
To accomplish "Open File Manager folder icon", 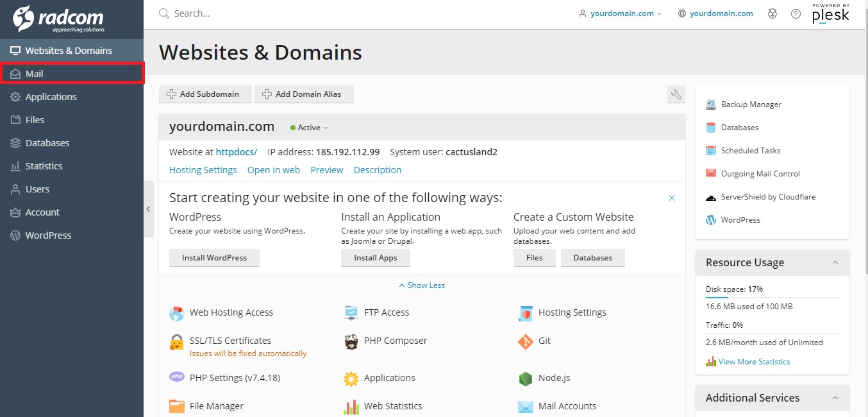I will point(177,406).
